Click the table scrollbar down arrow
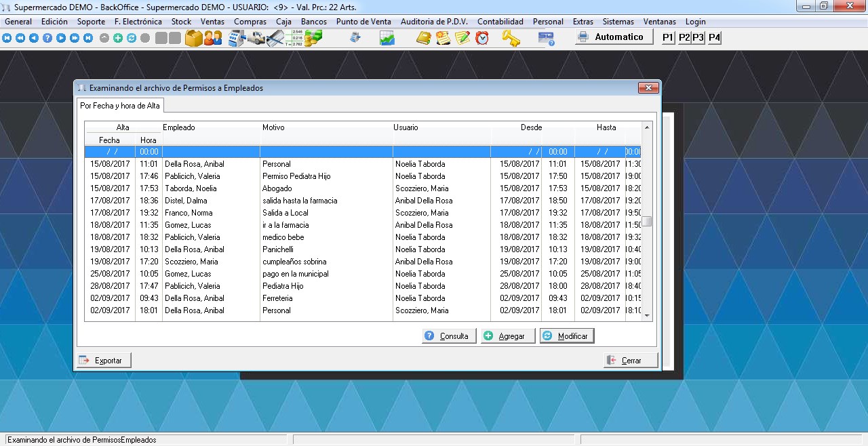The width and height of the screenshot is (868, 446). [x=647, y=315]
